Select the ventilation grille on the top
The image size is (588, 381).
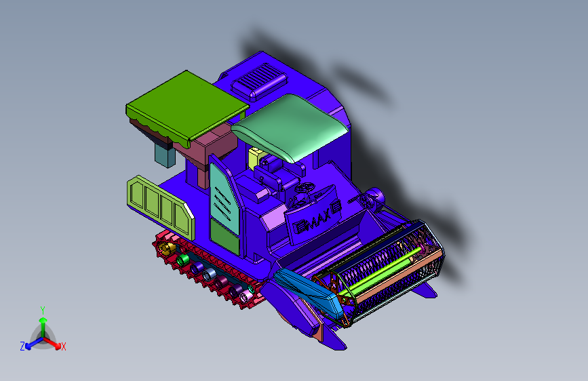(x=259, y=81)
